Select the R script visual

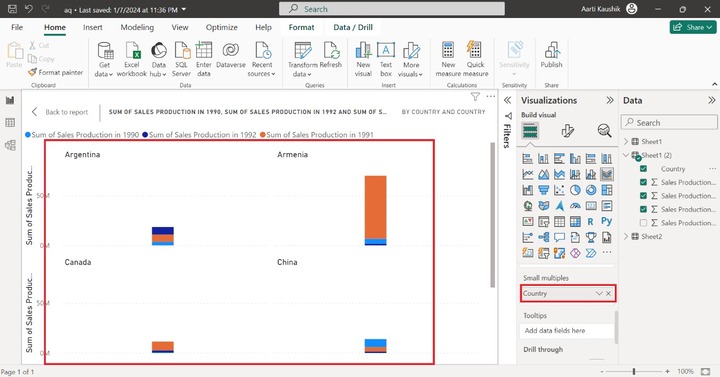591,221
